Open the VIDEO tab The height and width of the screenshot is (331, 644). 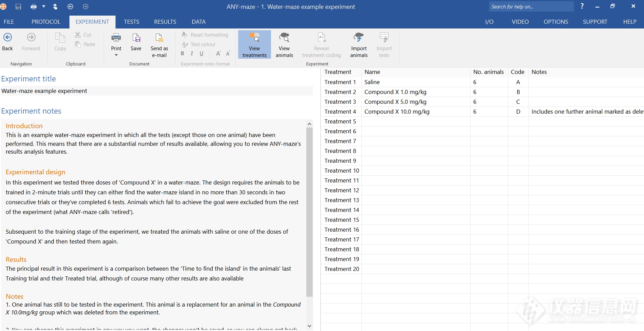point(520,22)
